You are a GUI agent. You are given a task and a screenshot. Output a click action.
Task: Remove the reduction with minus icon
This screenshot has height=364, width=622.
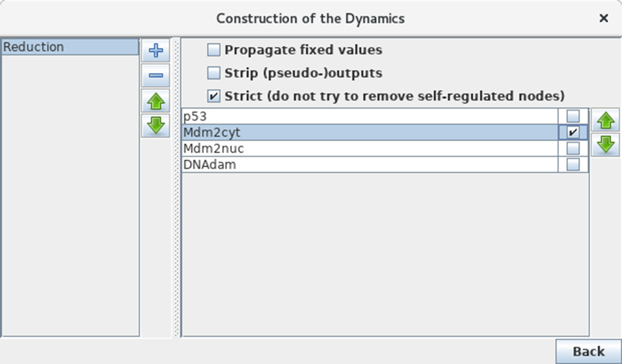(156, 75)
